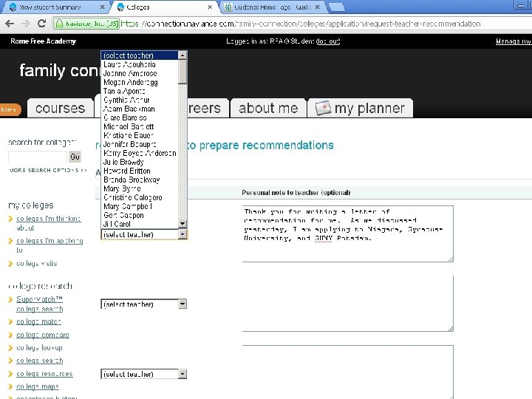The width and height of the screenshot is (532, 399).
Task: Click the browser back arrow
Action: (10, 24)
